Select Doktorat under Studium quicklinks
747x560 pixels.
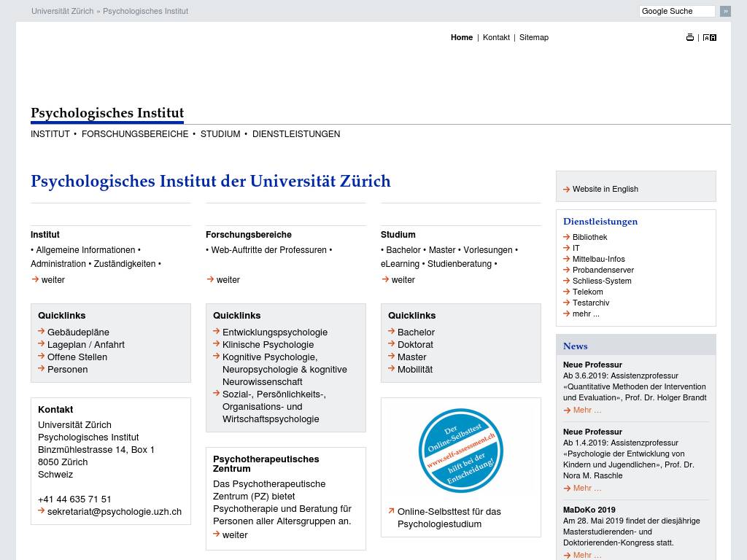(415, 344)
